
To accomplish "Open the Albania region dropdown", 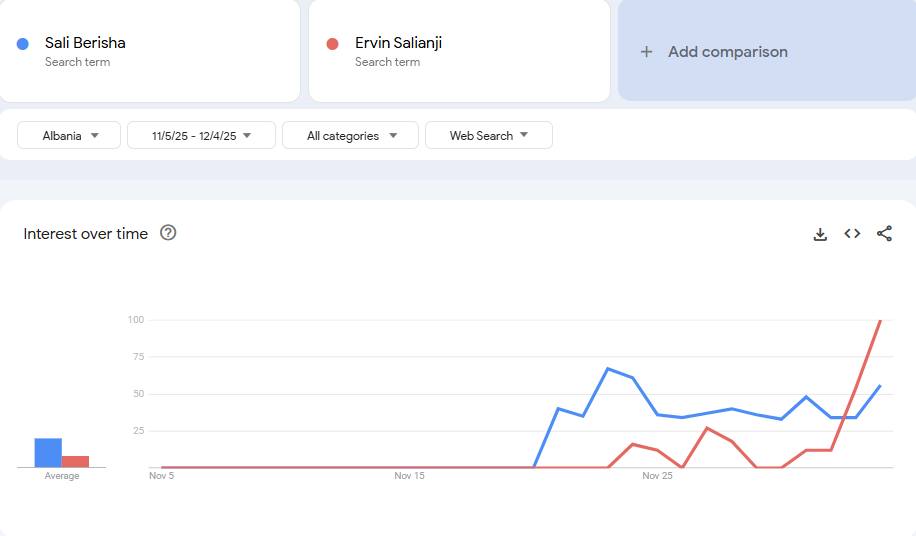I will 69,136.
